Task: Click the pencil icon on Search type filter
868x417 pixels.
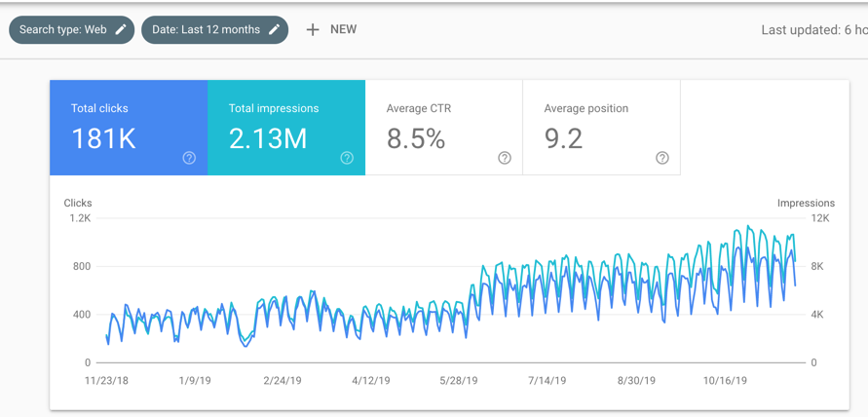Action: (121, 29)
